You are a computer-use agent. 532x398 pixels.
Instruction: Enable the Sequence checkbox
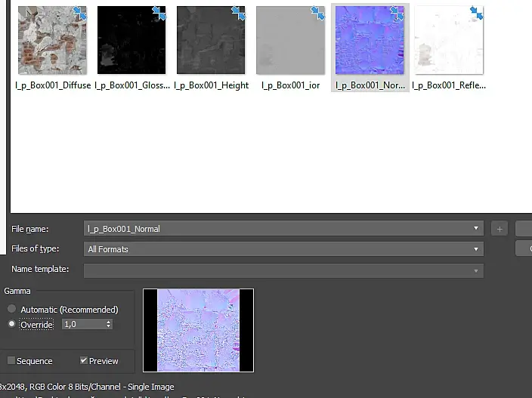click(11, 360)
